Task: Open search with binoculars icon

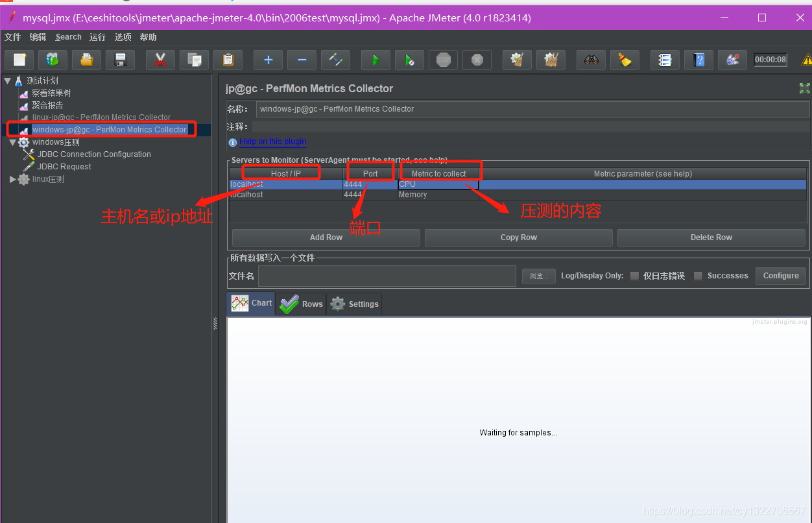Action: coord(591,60)
